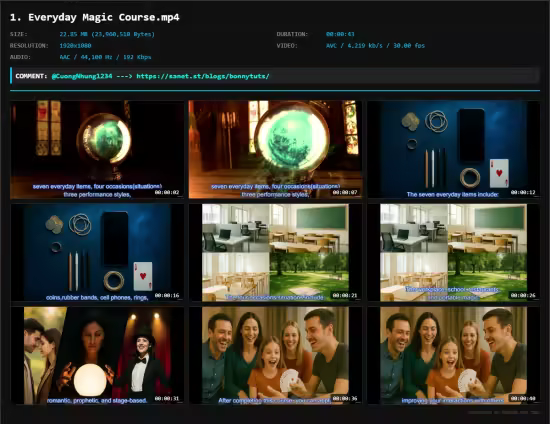The width and height of the screenshot is (550, 424).
Task: Click the 1920x1080 resolution value
Action: point(75,46)
